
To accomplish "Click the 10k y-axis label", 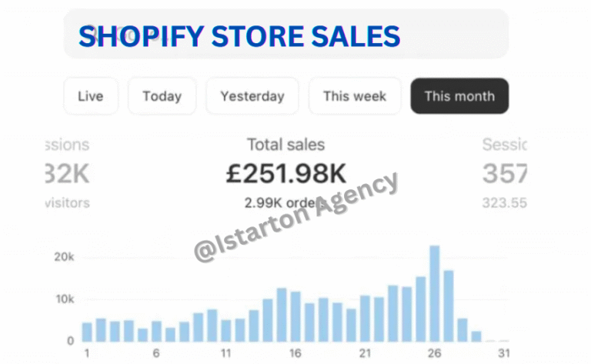I will (x=64, y=299).
